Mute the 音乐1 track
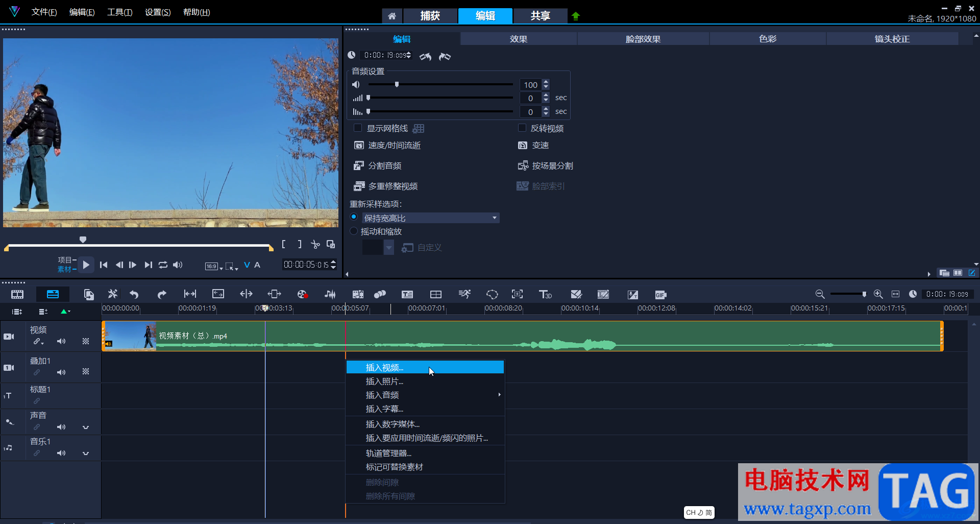Image resolution: width=980 pixels, height=524 pixels. (x=61, y=453)
